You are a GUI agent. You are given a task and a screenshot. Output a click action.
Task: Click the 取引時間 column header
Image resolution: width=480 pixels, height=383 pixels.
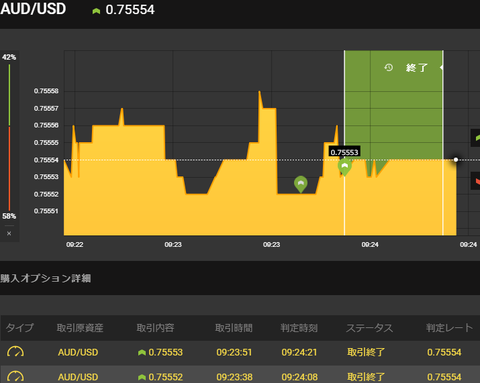[234, 328]
